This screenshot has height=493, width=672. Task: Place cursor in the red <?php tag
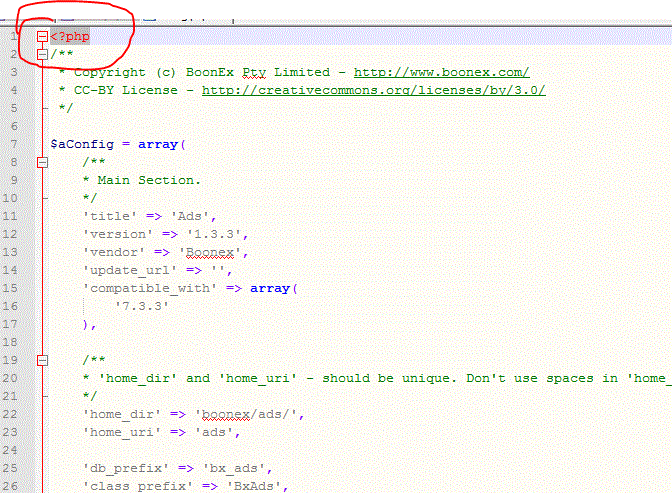(x=70, y=37)
